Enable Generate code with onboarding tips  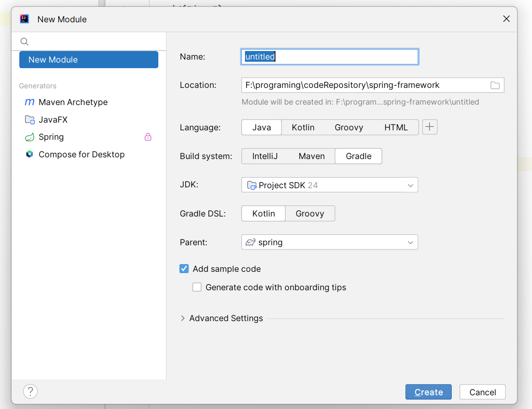[x=197, y=287]
